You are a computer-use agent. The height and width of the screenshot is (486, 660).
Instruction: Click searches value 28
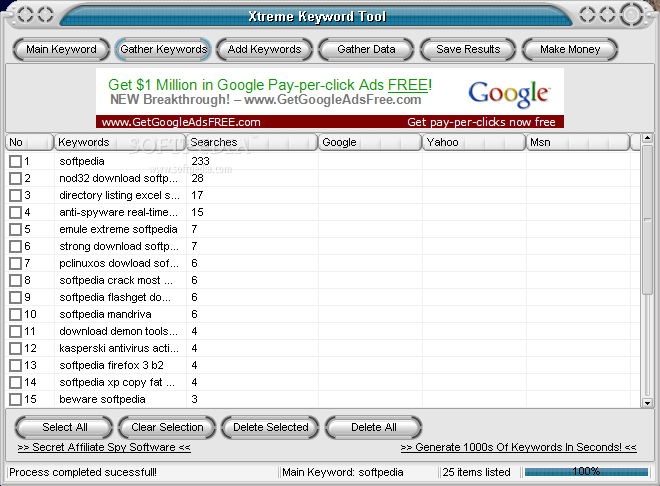(x=197, y=178)
